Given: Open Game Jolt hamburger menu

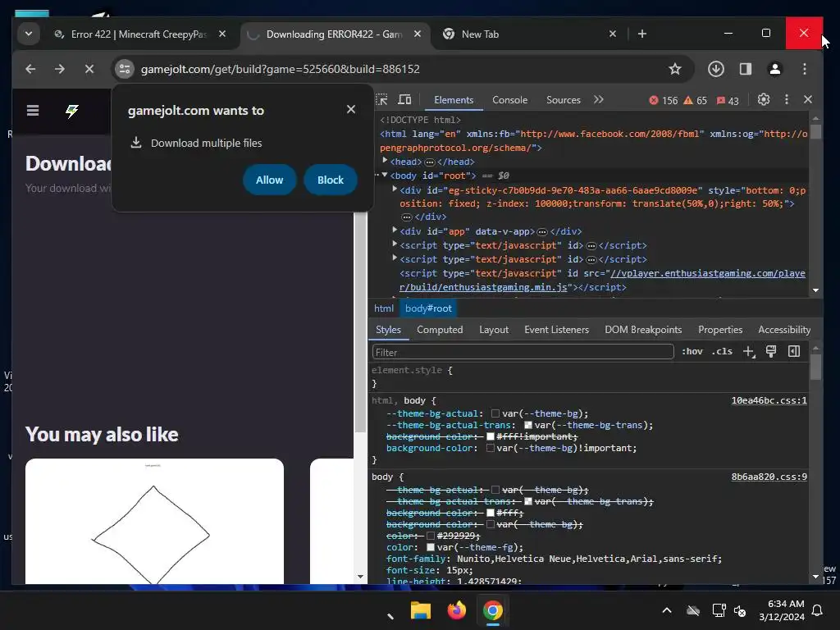Looking at the screenshot, I should [x=33, y=111].
